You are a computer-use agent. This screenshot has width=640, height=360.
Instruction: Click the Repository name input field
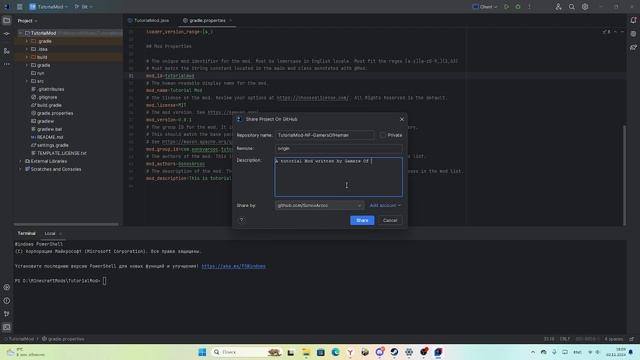click(324, 135)
